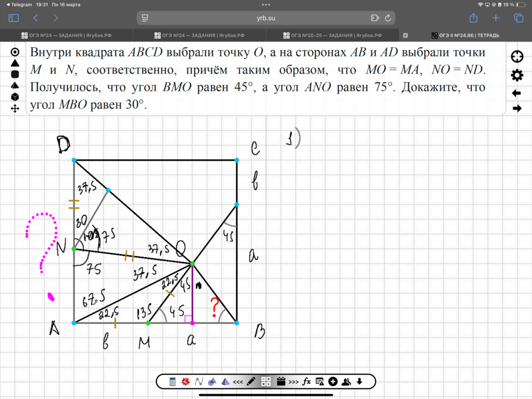Open the users icon in bottom toolbar
Viewport: 532px width, 399px height.
point(346,381)
